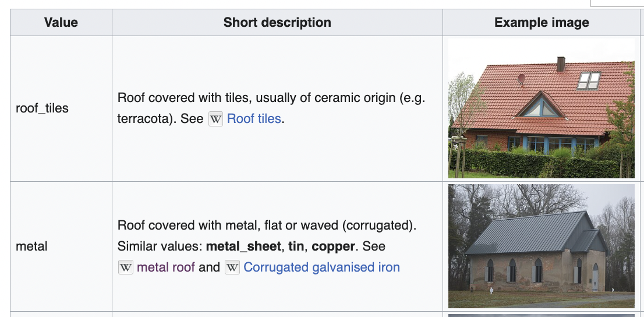Click the Value column header

(x=61, y=22)
